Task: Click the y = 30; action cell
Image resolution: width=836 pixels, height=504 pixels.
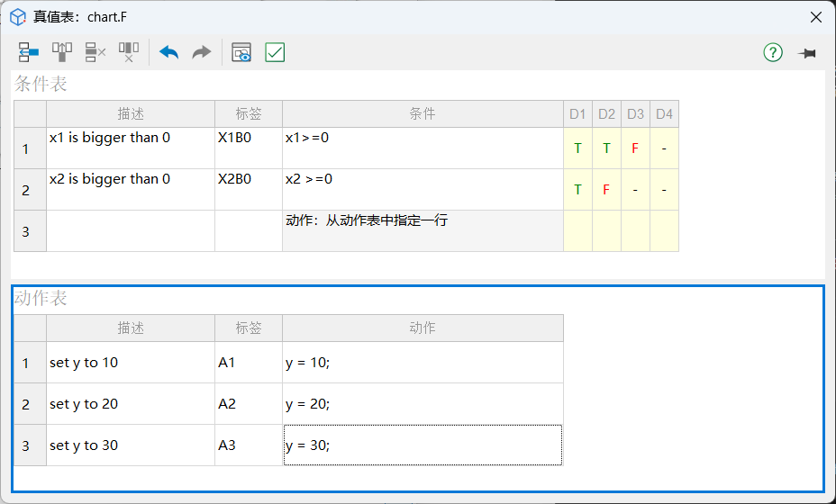Action: point(423,445)
